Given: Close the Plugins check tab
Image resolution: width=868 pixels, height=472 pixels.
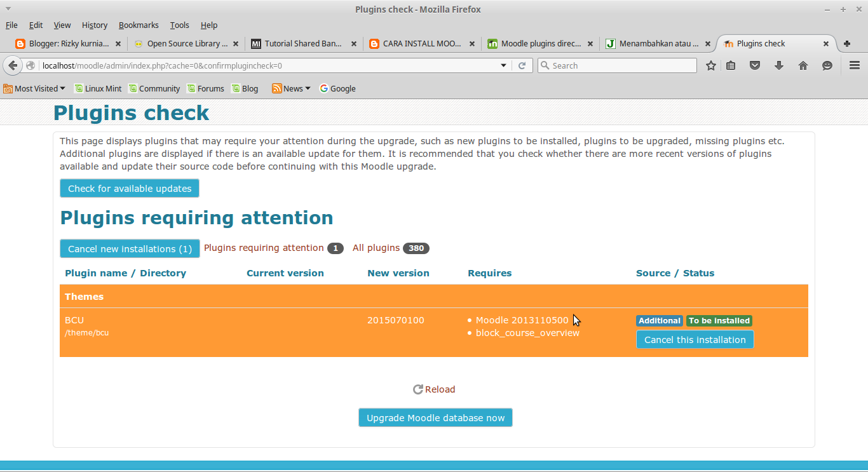Looking at the screenshot, I should (826, 44).
